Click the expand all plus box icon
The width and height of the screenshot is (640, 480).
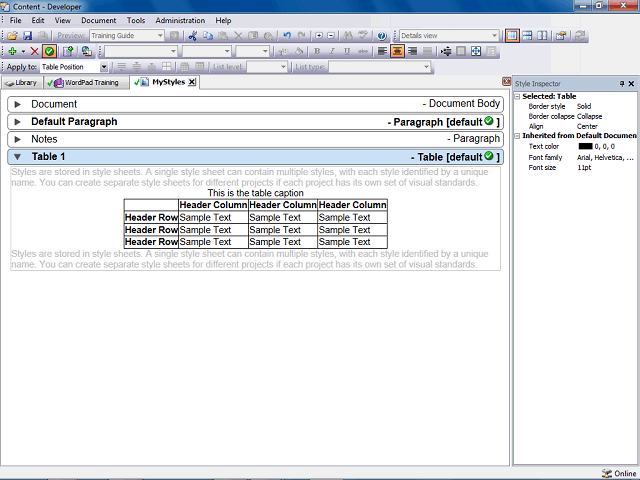pyautogui.click(x=319, y=36)
